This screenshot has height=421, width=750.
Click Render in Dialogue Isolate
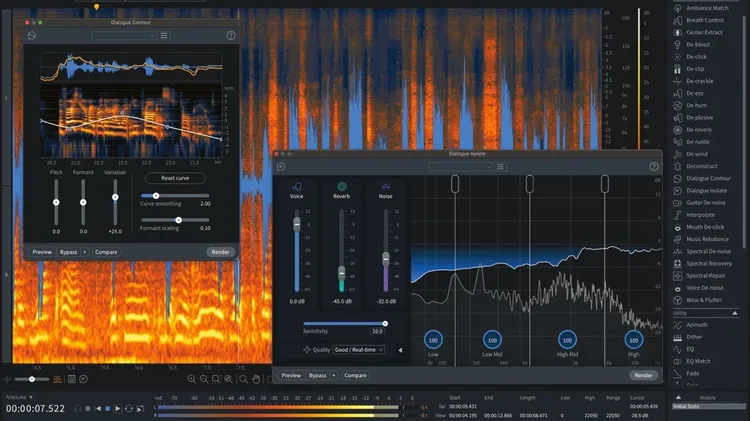click(643, 376)
